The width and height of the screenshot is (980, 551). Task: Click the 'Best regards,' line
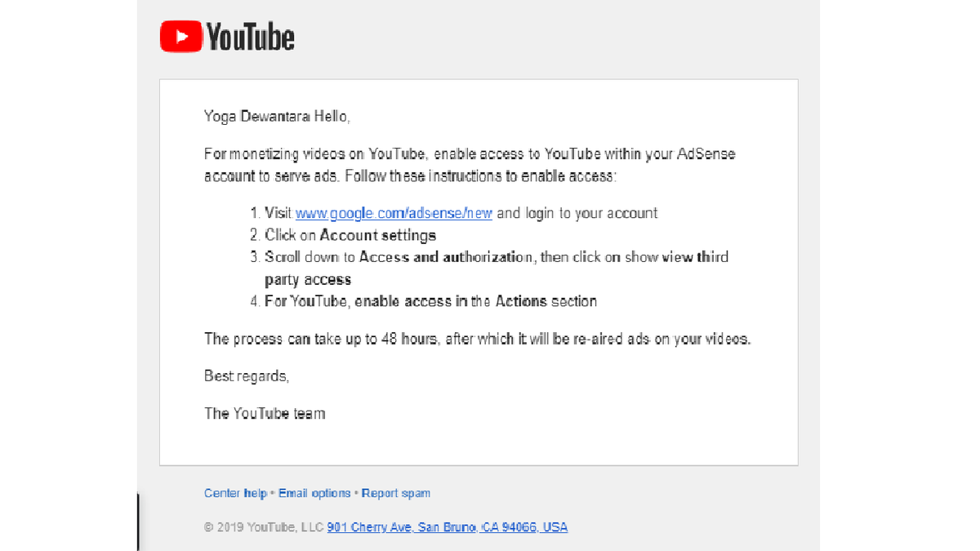point(247,376)
